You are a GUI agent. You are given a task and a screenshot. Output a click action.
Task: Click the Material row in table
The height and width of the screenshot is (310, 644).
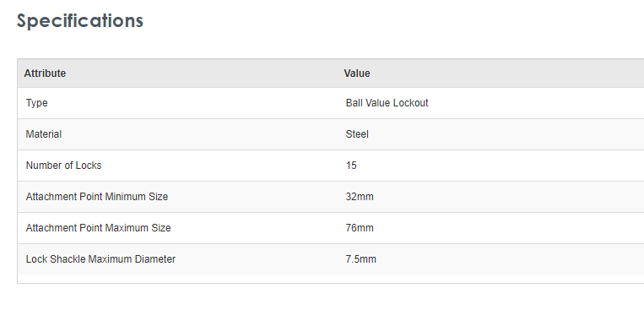tap(331, 134)
